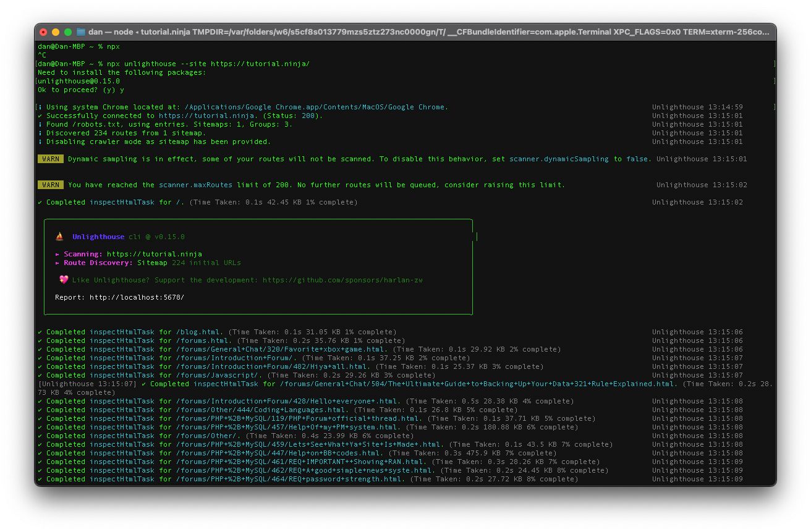This screenshot has width=811, height=532.
Task: Click the WARN badge about maxRoutes limit
Action: click(x=50, y=185)
